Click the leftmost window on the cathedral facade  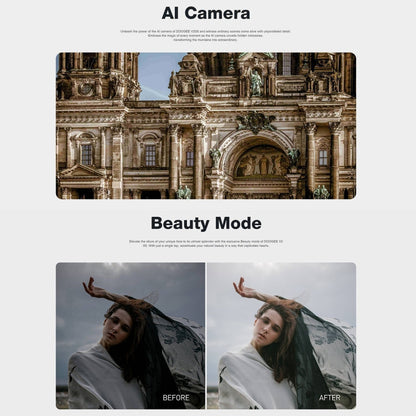point(87,155)
